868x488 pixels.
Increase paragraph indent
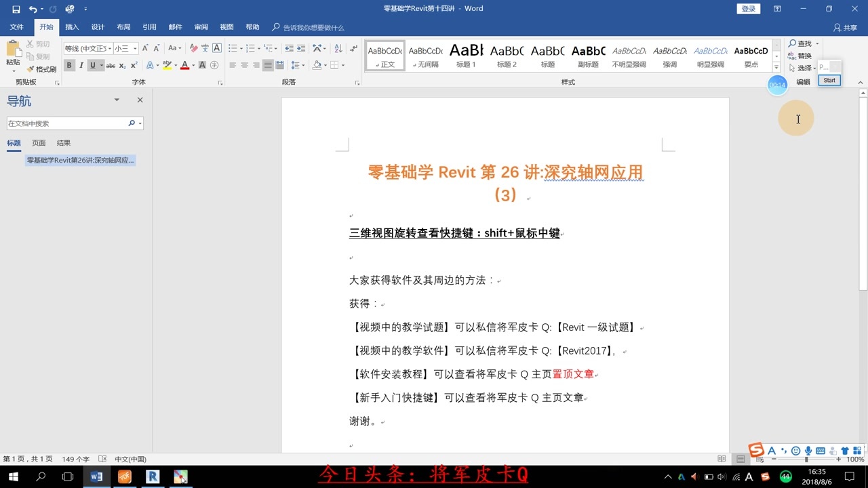pos(301,48)
